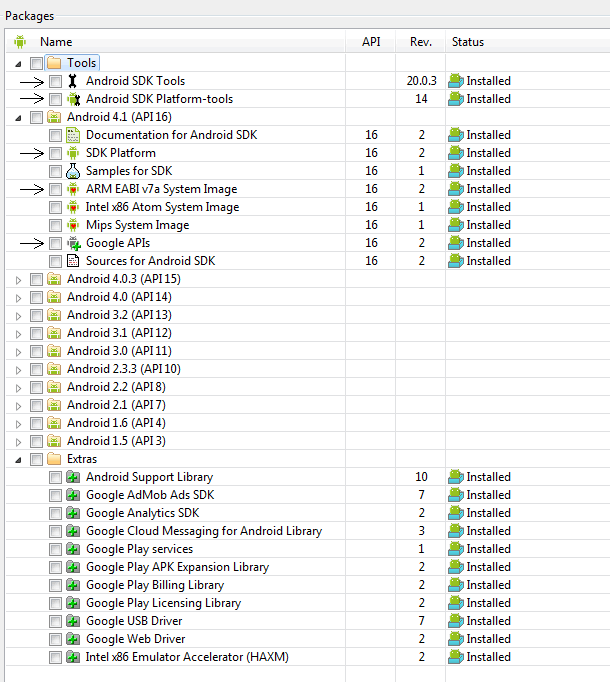The height and width of the screenshot is (682, 610).
Task: Click the Android SDK Platform-tools icon
Action: pos(74,99)
